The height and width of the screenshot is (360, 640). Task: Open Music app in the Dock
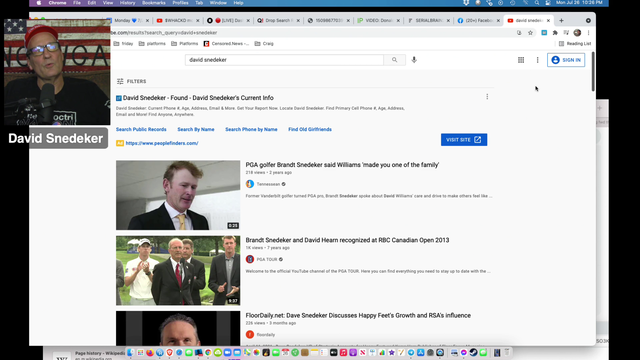point(343,353)
